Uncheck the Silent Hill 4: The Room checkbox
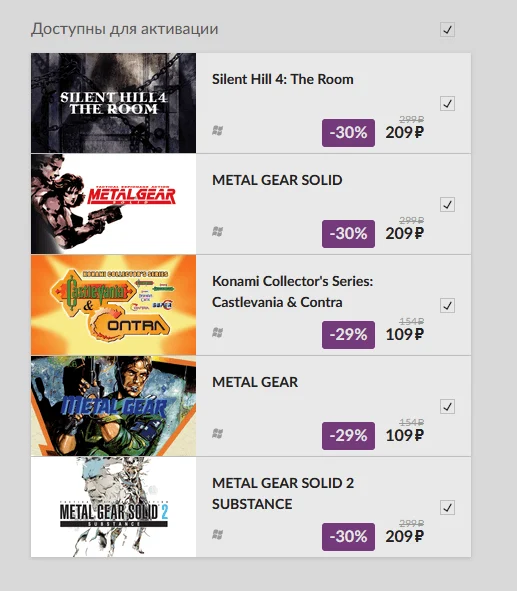The image size is (517, 591). pos(447,103)
